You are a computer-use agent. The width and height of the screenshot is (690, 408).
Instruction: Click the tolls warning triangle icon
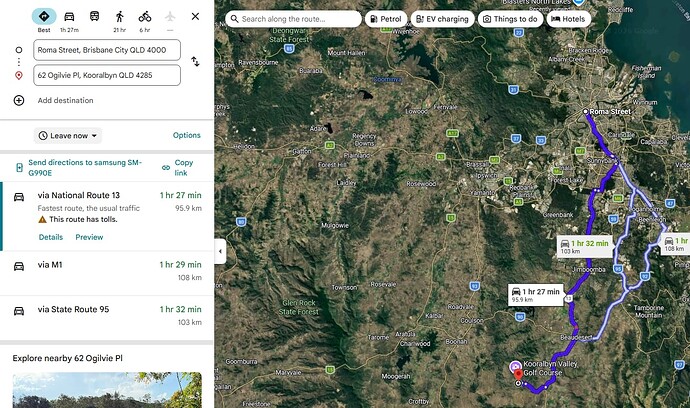pos(42,219)
